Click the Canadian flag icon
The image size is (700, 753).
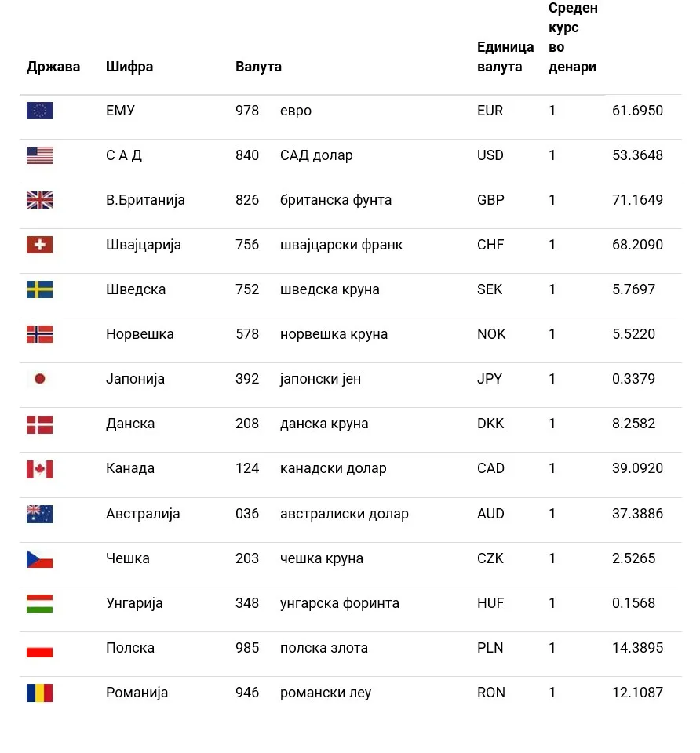(39, 469)
